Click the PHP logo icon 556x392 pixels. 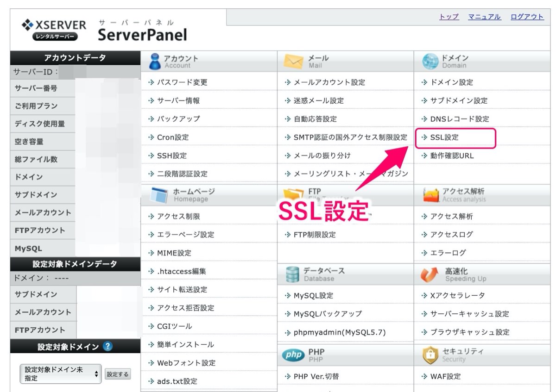(293, 355)
